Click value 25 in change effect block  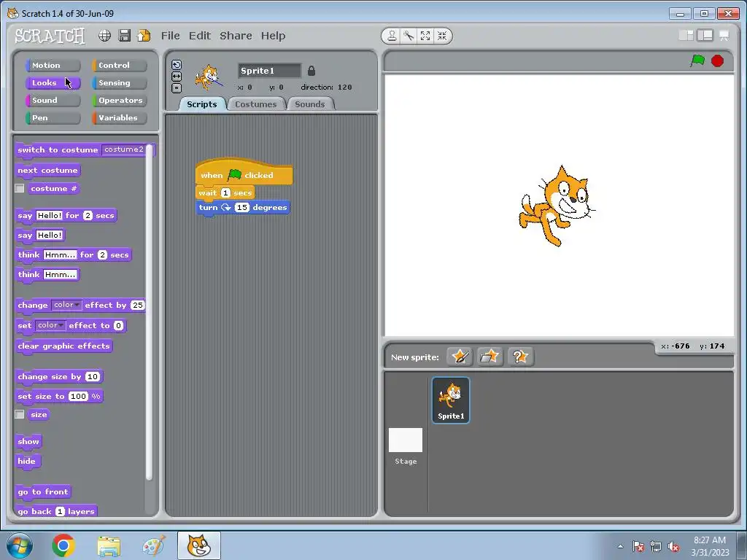137,306
